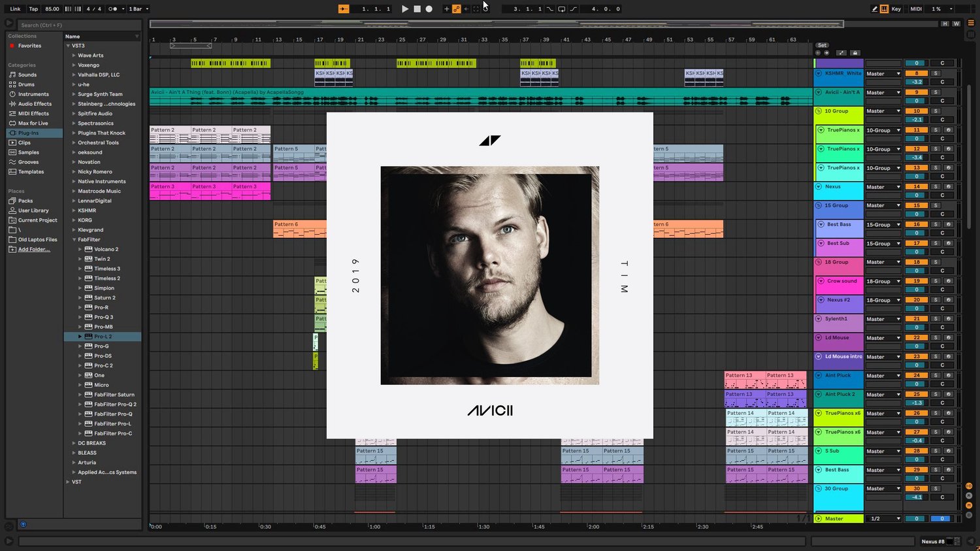Solo the Ld Mouse track
This screenshot has width=980, height=551.
pos(936,338)
